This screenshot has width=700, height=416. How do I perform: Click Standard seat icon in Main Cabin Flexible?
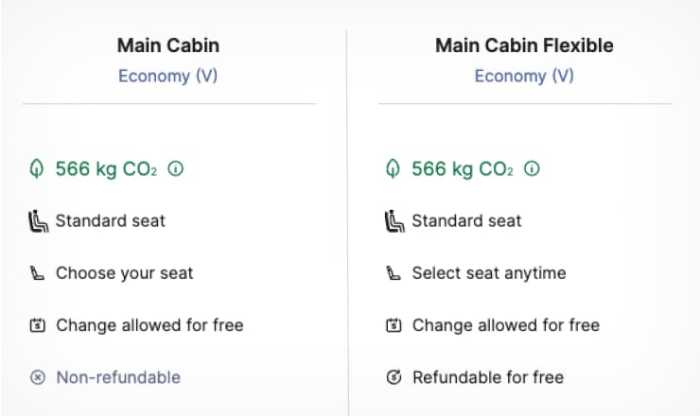point(394,221)
